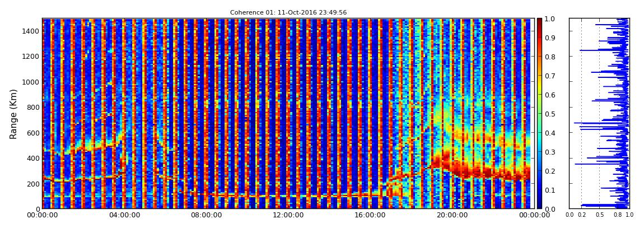Click the blue coherence profile line plot

click(x=599, y=114)
